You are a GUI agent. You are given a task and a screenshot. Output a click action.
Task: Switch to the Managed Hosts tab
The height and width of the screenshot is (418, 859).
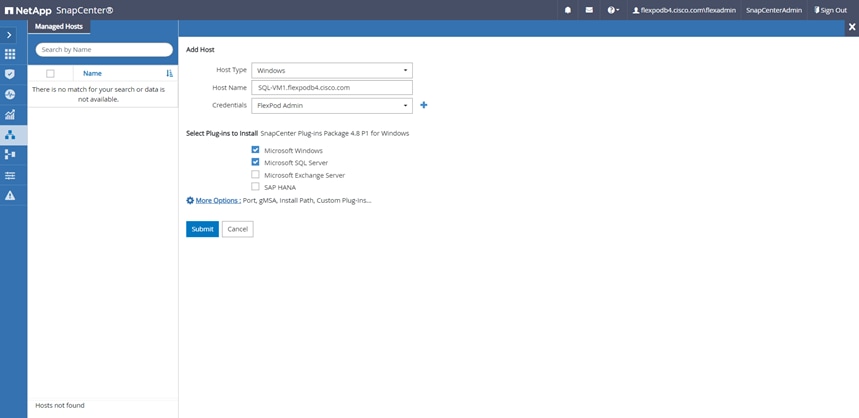pos(59,26)
